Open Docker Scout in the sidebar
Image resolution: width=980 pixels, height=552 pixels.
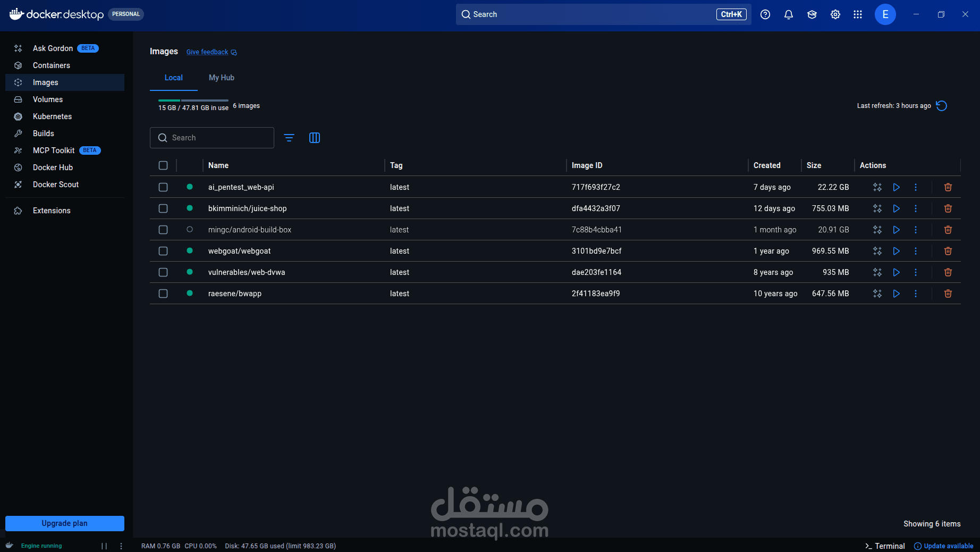coord(65,185)
